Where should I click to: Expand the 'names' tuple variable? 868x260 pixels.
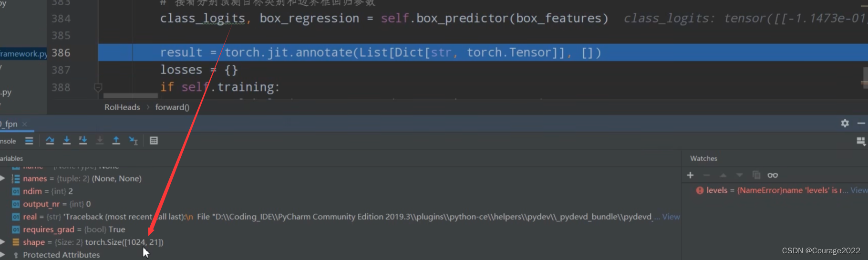point(3,178)
